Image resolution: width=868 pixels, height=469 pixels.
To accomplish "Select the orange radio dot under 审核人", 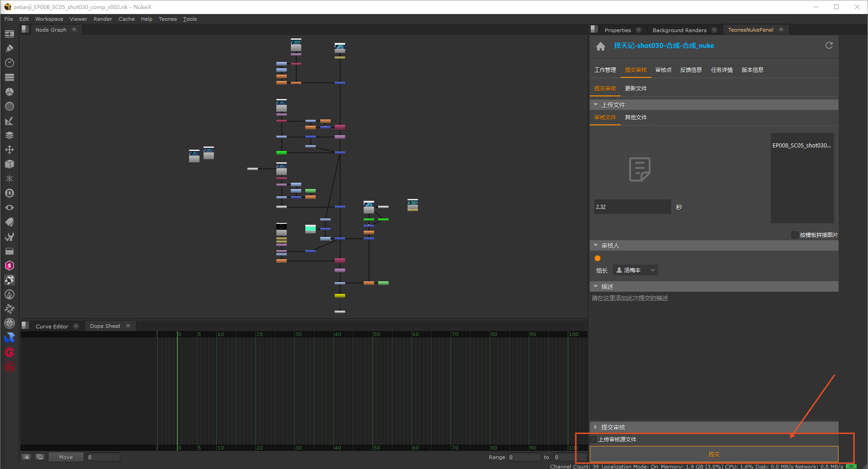I will [x=598, y=258].
